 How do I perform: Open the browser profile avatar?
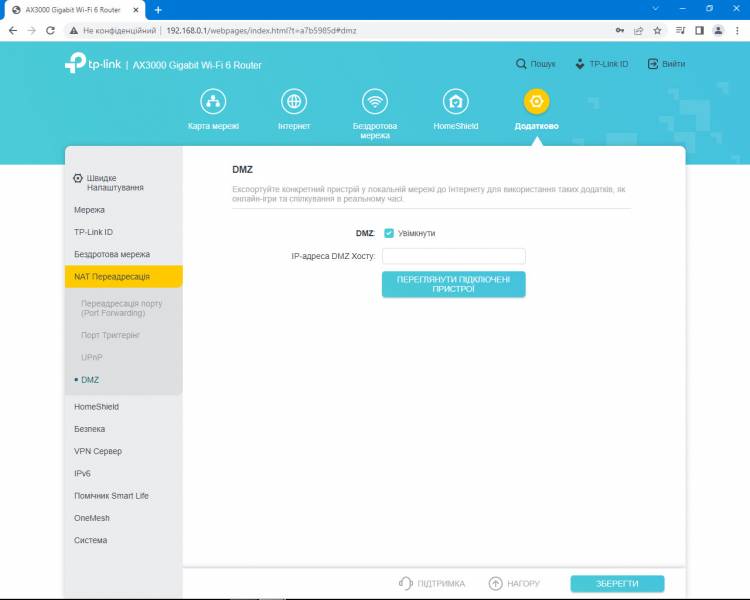pyautogui.click(x=718, y=30)
